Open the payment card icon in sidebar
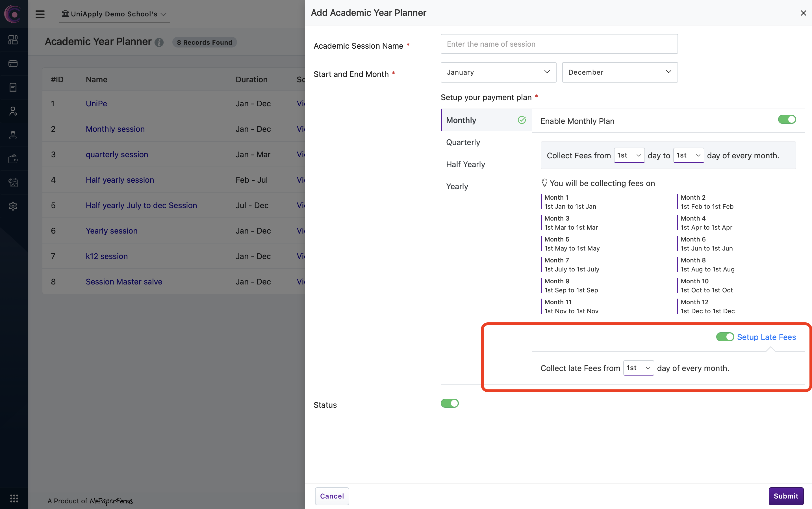Viewport: 812px width, 509px height. pyautogui.click(x=13, y=64)
